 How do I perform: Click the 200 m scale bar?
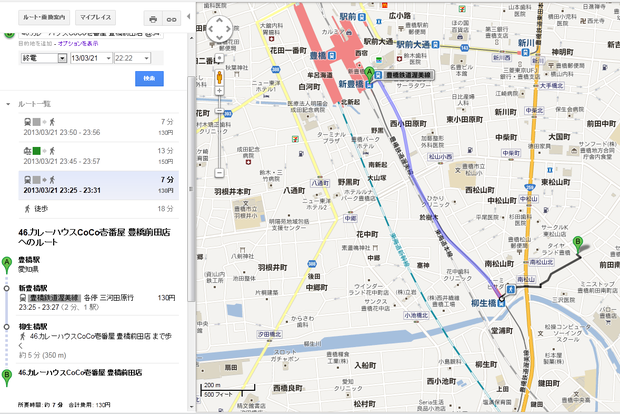(228, 389)
